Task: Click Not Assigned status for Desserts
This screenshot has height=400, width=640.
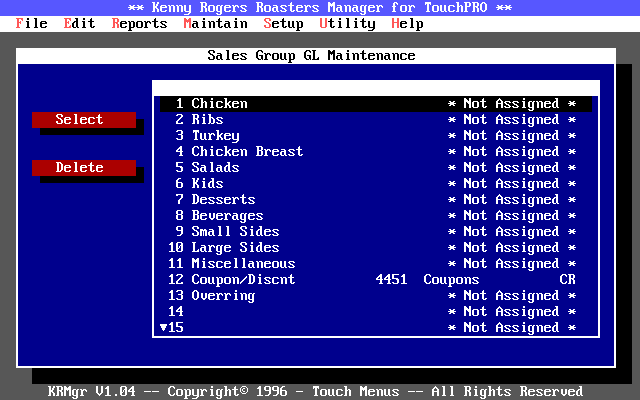Action: point(511,200)
